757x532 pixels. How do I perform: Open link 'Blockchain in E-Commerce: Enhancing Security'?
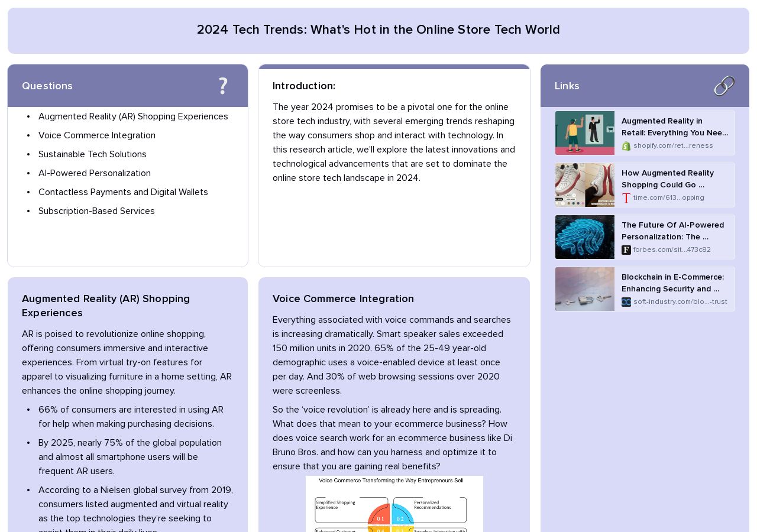tap(672, 283)
